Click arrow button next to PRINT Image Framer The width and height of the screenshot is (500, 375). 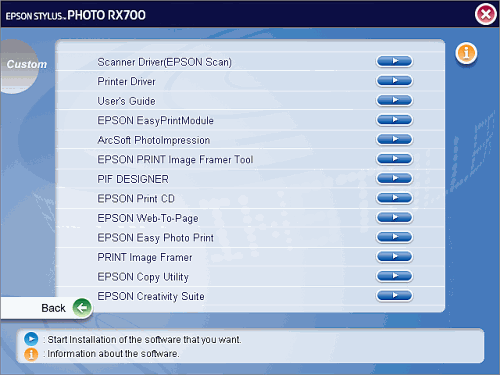(x=394, y=256)
